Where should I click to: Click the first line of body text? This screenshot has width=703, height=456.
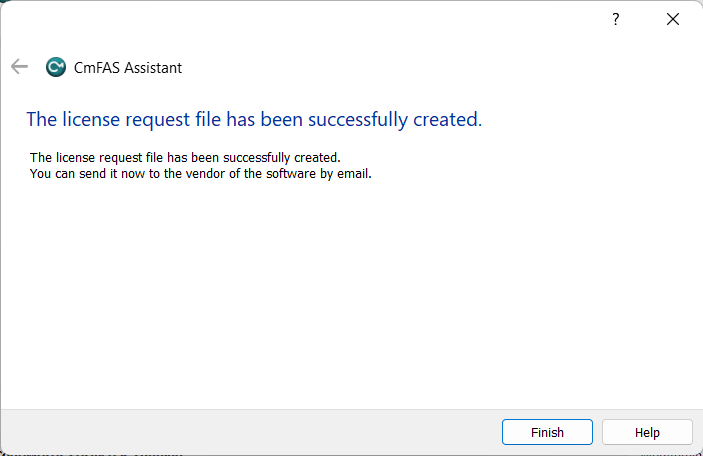(x=185, y=157)
